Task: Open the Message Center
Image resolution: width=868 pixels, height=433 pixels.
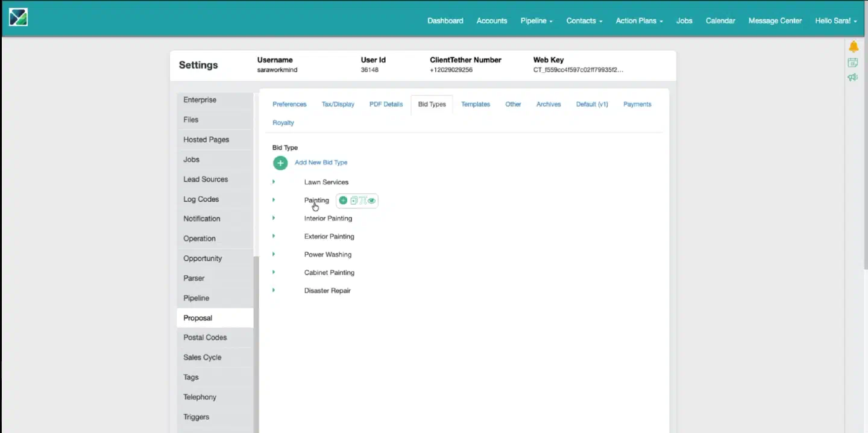Action: 775,20
